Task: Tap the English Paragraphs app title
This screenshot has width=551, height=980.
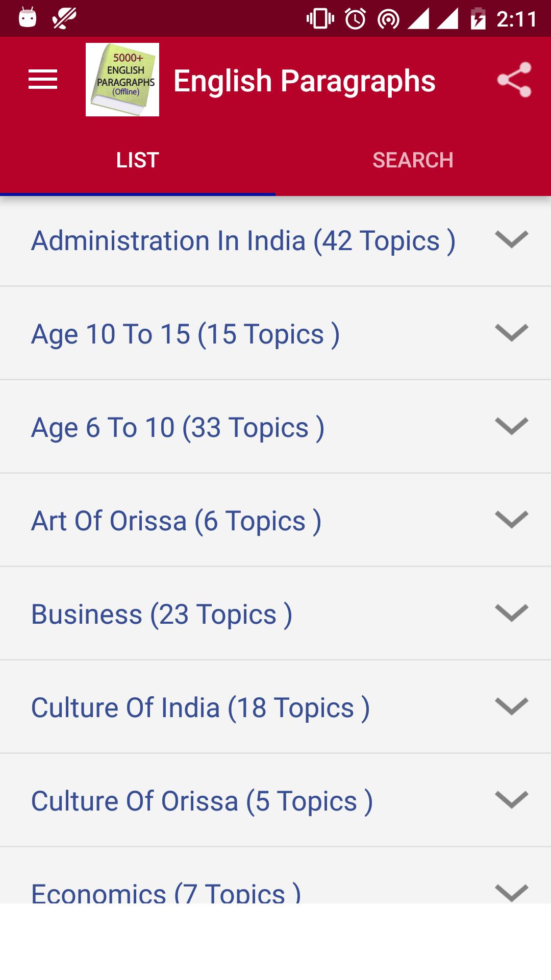Action: 305,81
